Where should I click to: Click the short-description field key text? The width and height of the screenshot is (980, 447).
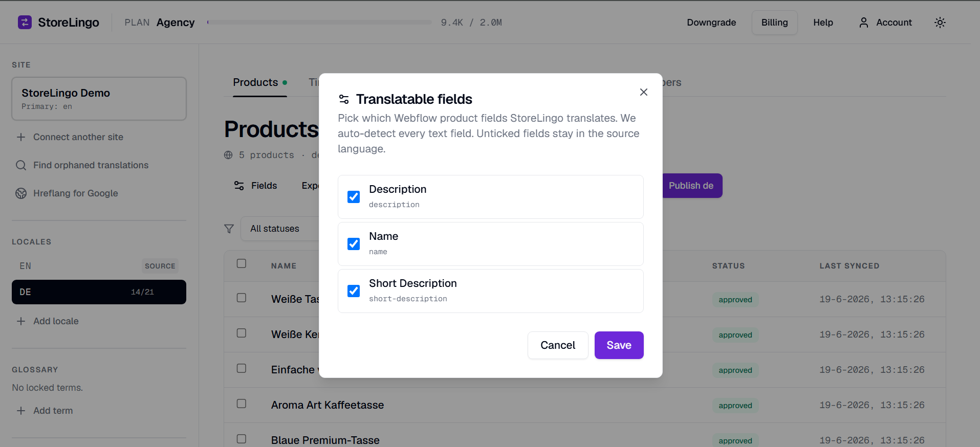(x=408, y=299)
